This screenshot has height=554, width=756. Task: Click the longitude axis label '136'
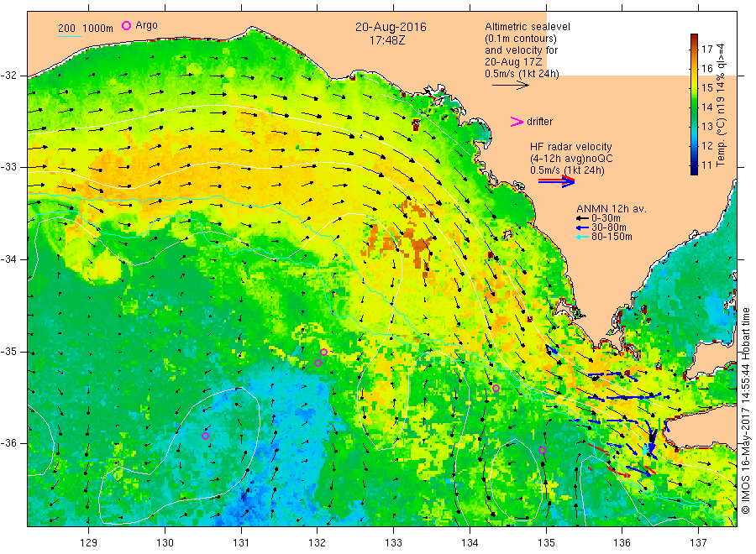[x=622, y=543]
